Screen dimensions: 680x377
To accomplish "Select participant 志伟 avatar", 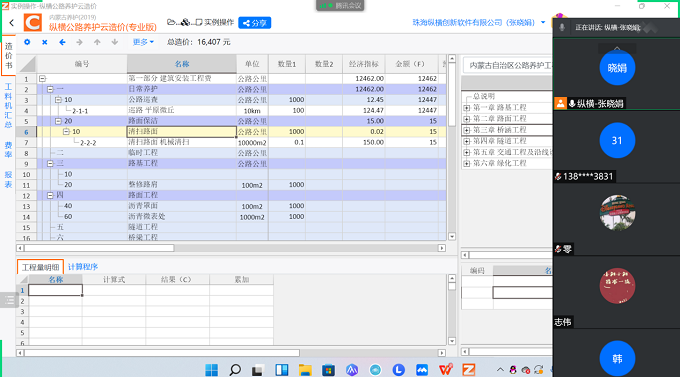I will 617,286.
